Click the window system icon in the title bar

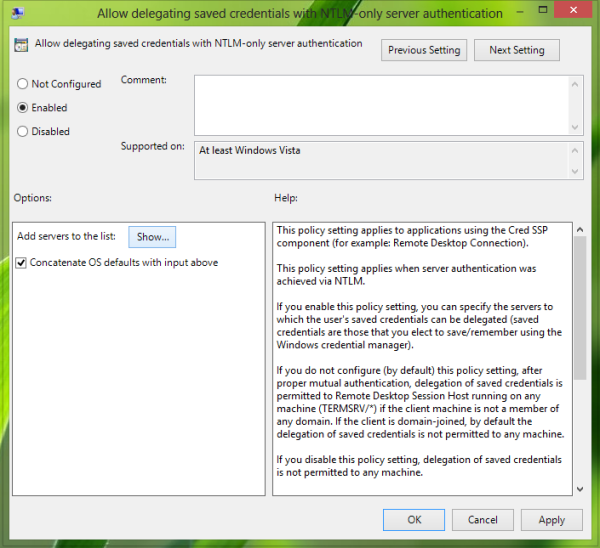(18, 13)
